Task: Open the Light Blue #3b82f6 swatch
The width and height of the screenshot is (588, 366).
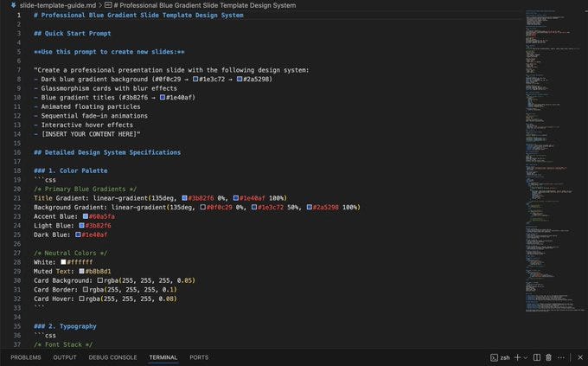Action: 82,226
